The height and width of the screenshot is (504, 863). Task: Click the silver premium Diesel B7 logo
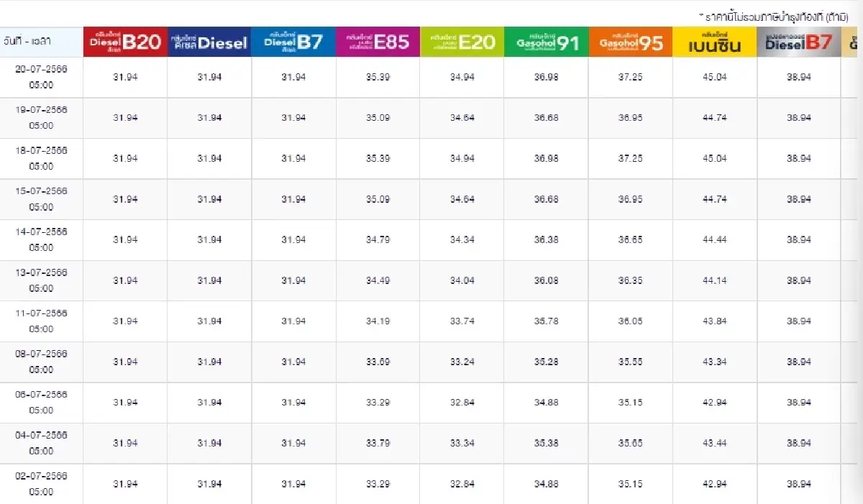coord(798,42)
